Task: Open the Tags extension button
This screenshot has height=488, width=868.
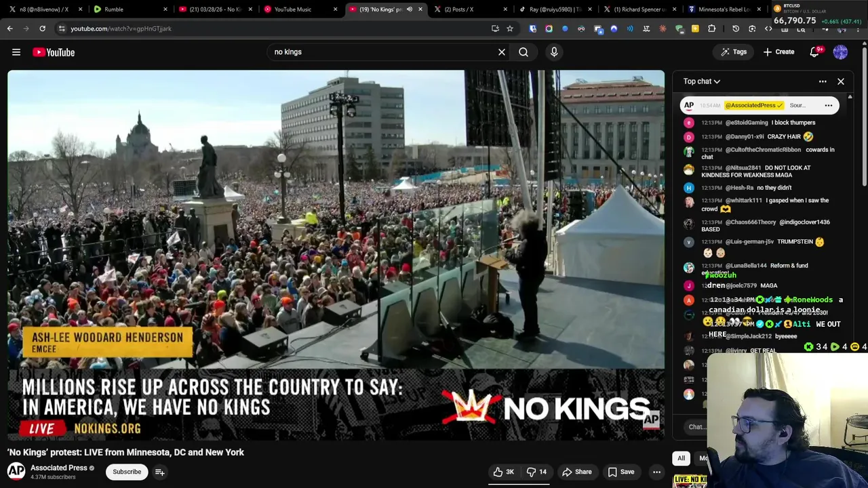Action: click(734, 52)
